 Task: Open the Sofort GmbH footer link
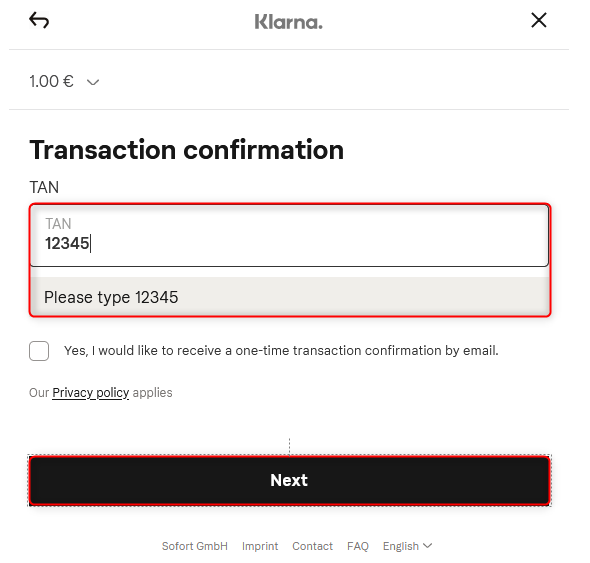tap(195, 546)
